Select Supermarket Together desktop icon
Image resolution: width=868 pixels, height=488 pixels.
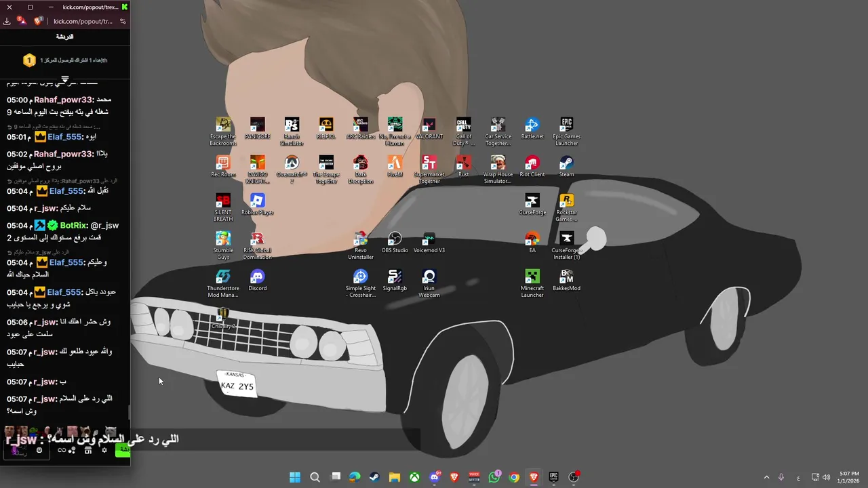pyautogui.click(x=429, y=169)
